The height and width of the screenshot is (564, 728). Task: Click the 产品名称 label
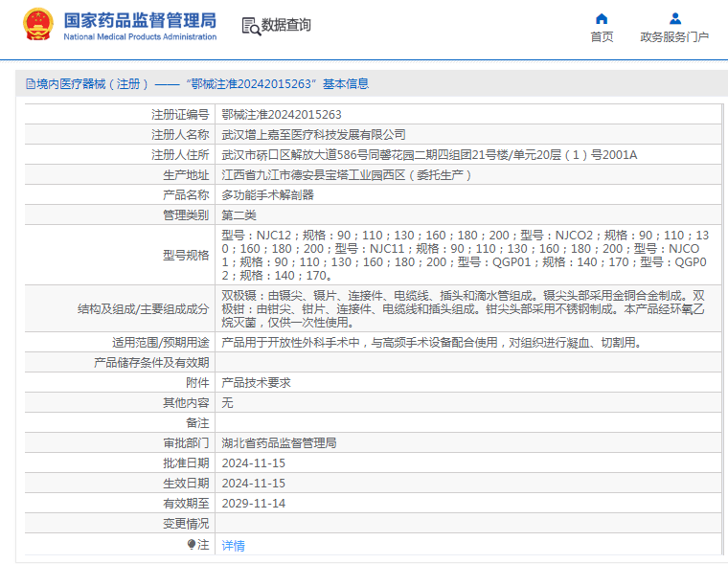click(x=186, y=195)
